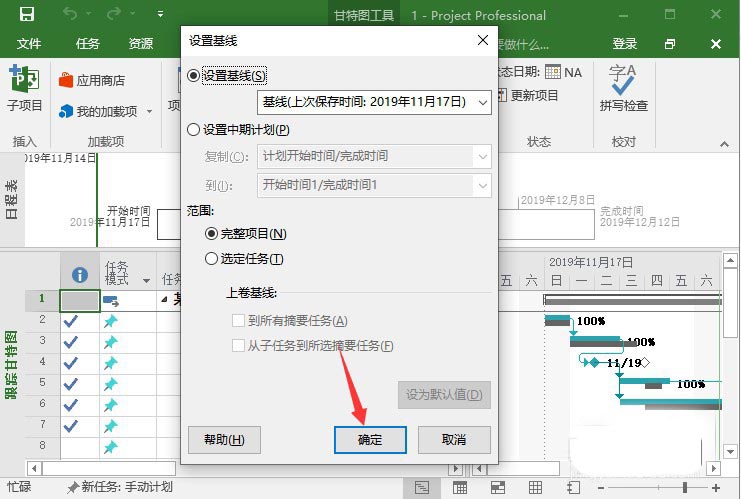
Task: Choose the 选定任务 scope radio button
Action: click(x=211, y=259)
